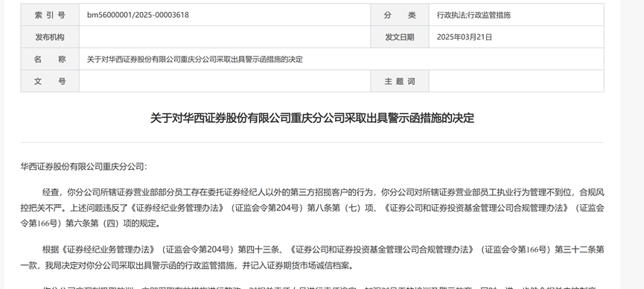Click the 主题词 label cell
Viewport: 644px width, 289px height.
(400, 81)
